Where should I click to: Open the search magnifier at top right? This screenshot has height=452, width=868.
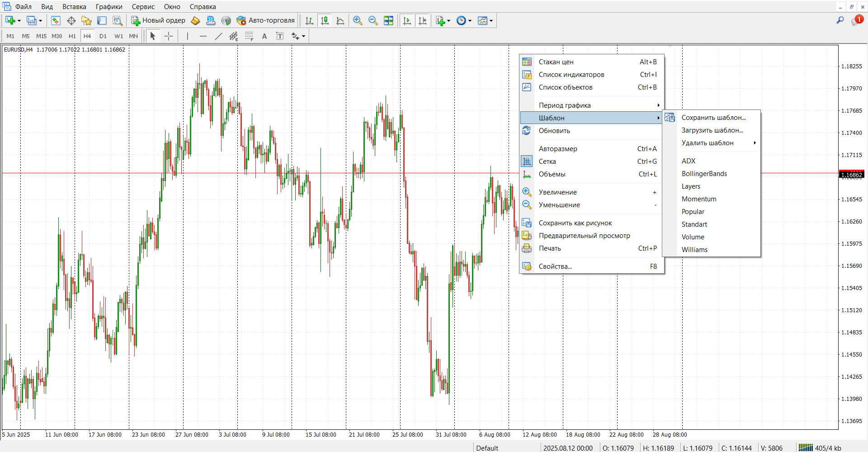(x=840, y=20)
